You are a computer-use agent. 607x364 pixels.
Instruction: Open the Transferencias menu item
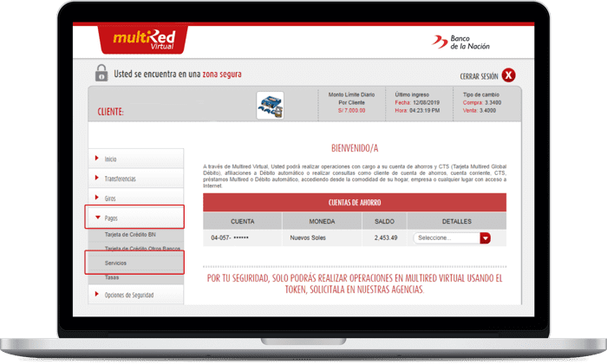136,179
